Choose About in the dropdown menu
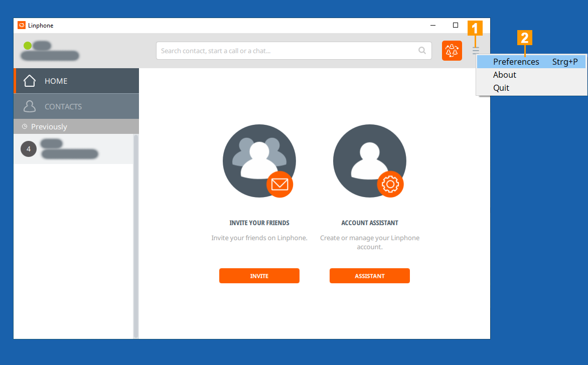This screenshot has height=365, width=588. pyautogui.click(x=505, y=75)
